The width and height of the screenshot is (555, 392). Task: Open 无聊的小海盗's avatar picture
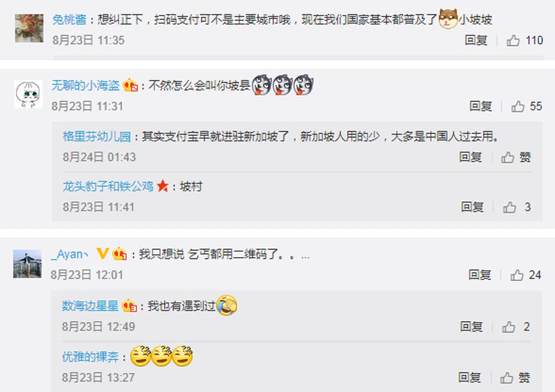[x=28, y=94]
